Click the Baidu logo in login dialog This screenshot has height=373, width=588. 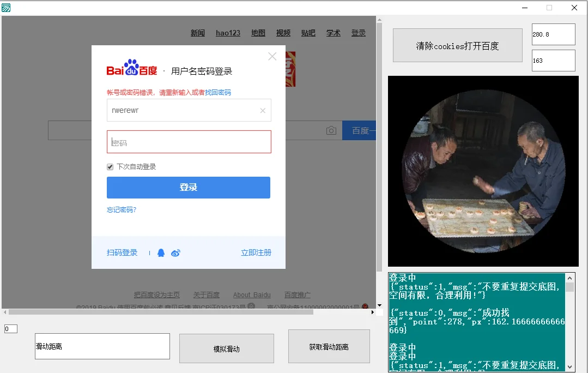click(x=132, y=68)
